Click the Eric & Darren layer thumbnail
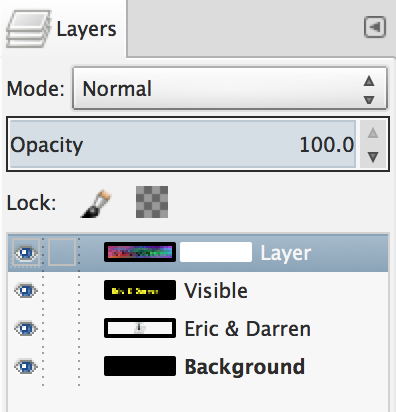This screenshot has width=396, height=412. [x=140, y=328]
